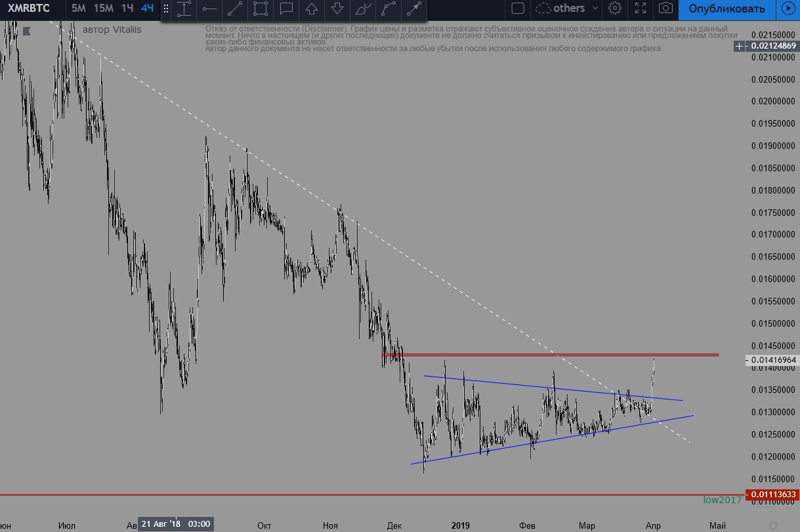Screen dimensions: 800x532
Task: Open chart settings gear
Action: pyautogui.click(x=615, y=9)
